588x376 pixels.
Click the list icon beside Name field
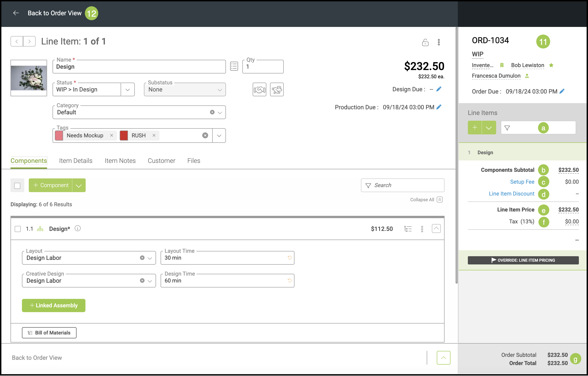coord(234,66)
